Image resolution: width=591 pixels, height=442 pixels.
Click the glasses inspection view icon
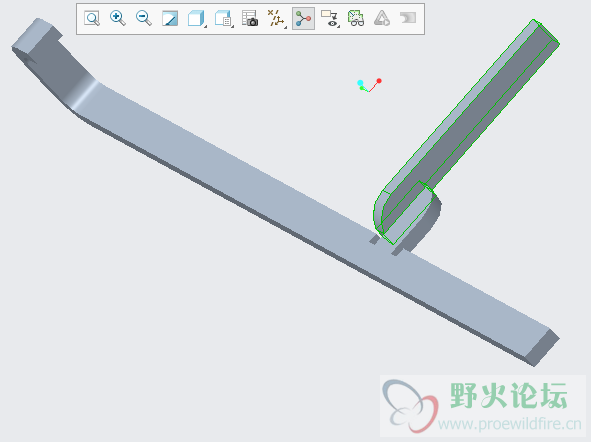point(355,18)
